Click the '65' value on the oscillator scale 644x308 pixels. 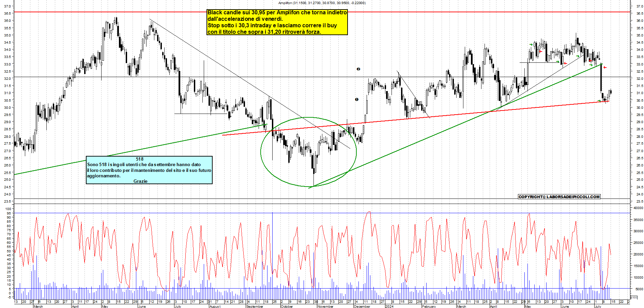[9, 238]
